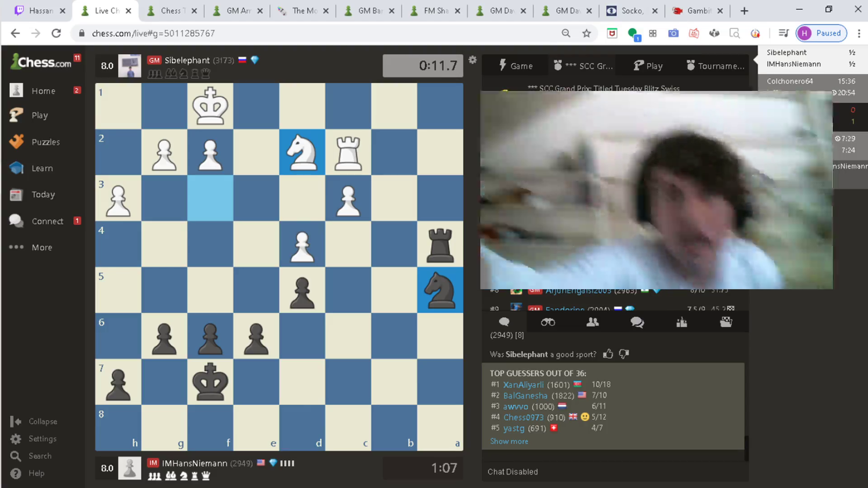Screen dimensions: 868x488
Task: Open the chat bubble panel icon
Action: [504, 322]
